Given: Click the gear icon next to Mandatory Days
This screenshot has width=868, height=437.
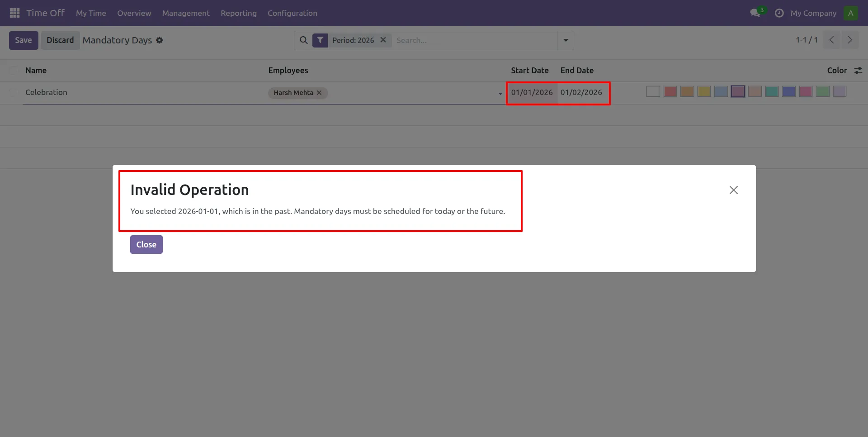Looking at the screenshot, I should [159, 40].
